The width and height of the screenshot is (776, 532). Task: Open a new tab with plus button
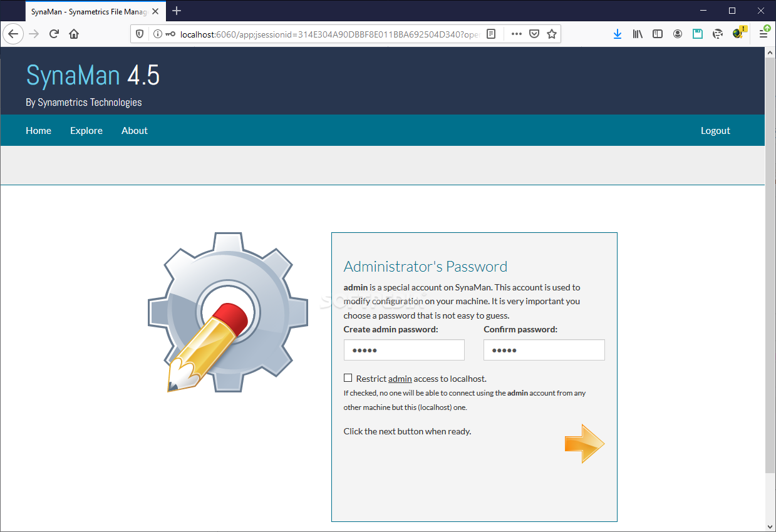pos(177,11)
